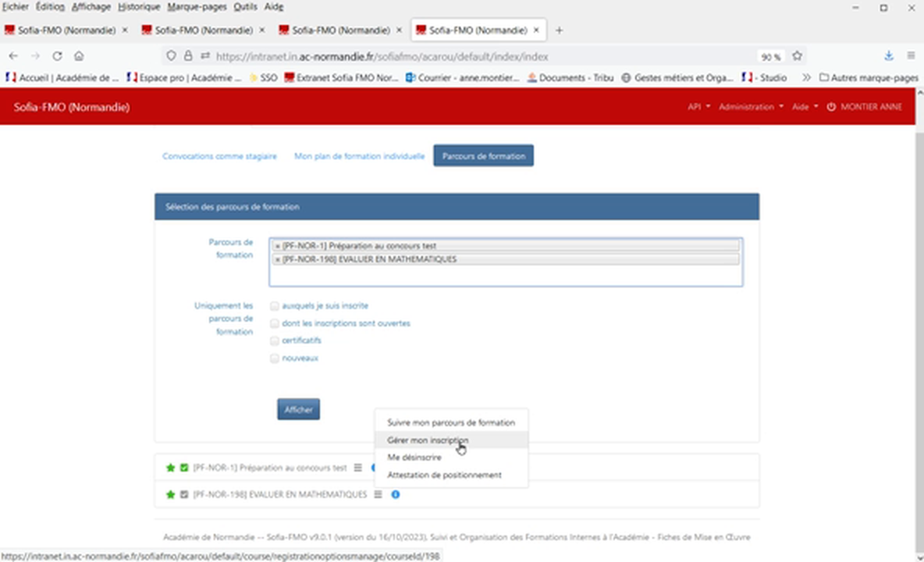Viewport: 924px width, 562px height.
Task: Go to the browser home page icon
Action: [79, 56]
